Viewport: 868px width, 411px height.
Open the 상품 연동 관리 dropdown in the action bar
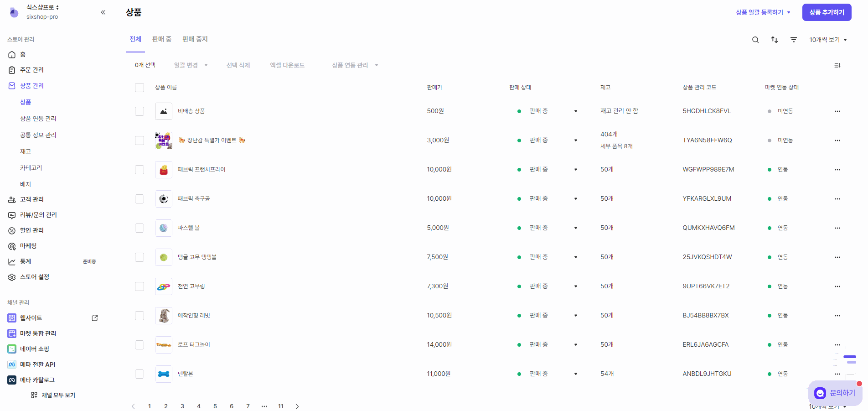tap(355, 65)
